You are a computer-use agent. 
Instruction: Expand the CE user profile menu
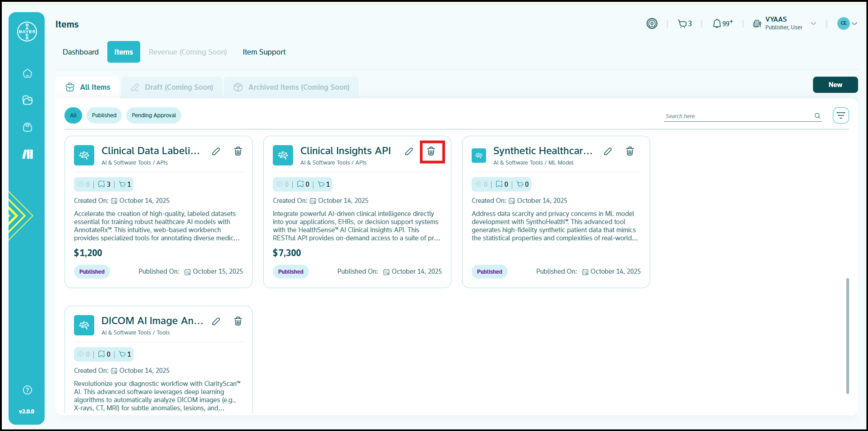(847, 23)
